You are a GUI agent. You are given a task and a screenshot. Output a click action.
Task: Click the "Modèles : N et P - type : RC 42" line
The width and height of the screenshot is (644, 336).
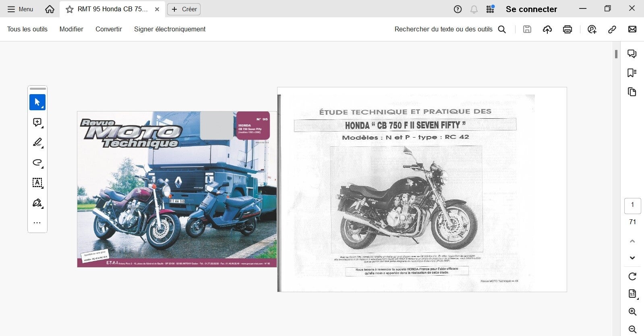point(406,137)
